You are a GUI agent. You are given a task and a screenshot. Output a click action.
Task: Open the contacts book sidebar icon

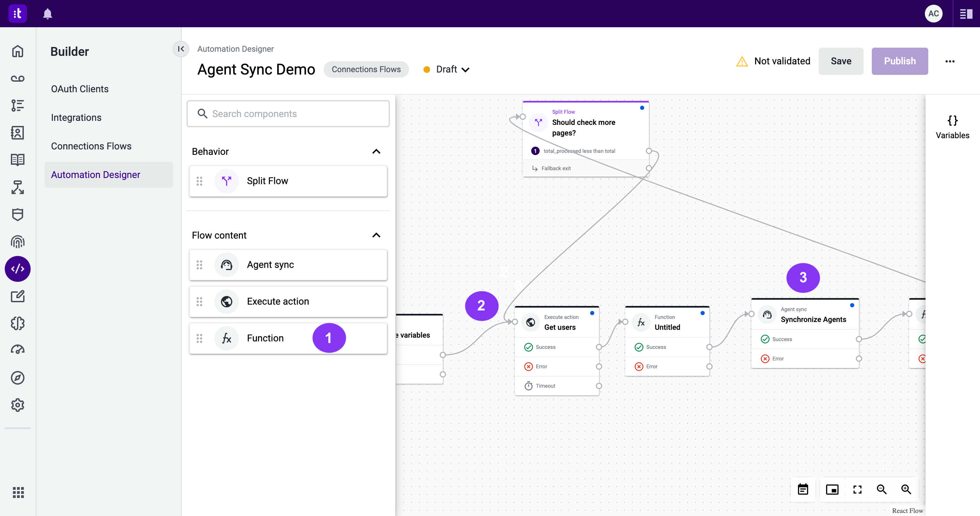(x=17, y=133)
